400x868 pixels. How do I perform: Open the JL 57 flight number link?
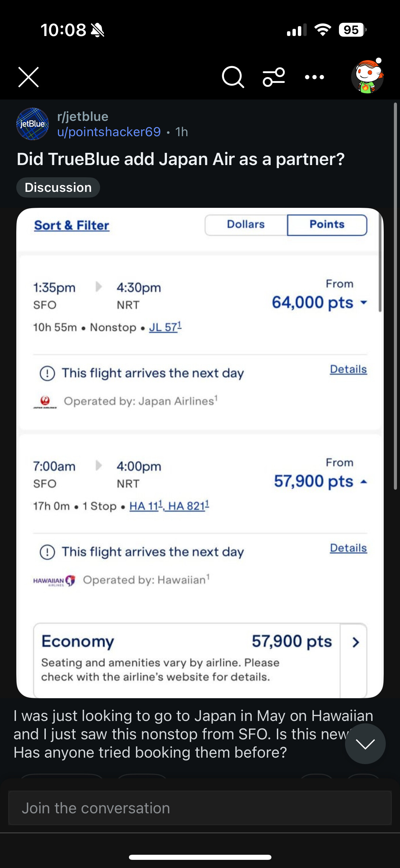(165, 327)
